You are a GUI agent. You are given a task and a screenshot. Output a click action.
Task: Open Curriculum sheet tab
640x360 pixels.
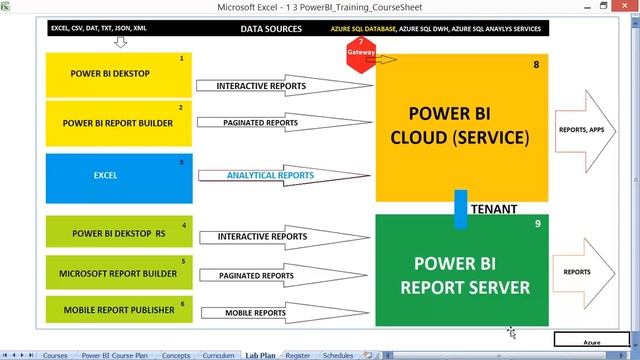pos(218,356)
